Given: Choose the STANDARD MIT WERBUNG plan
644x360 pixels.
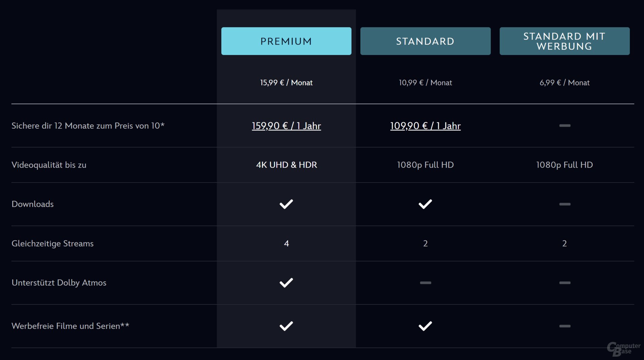Looking at the screenshot, I should coord(564,41).
